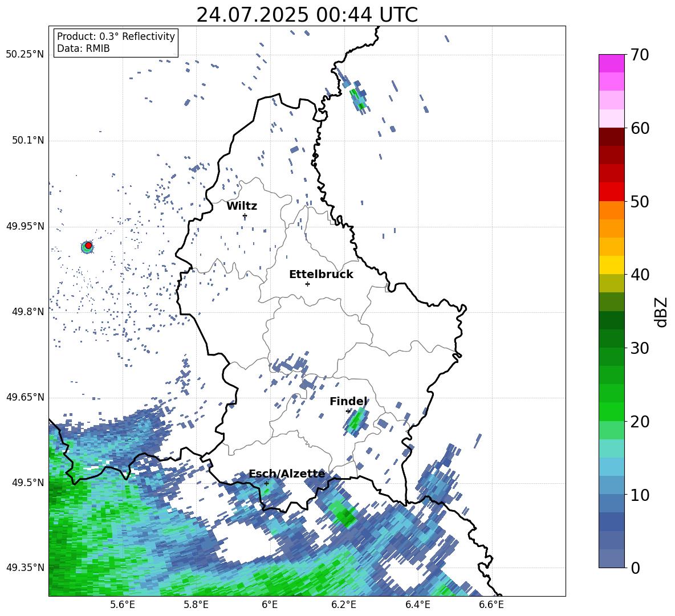Click the Esch/Alzette city label
This screenshot has width=675, height=616.
tap(287, 474)
